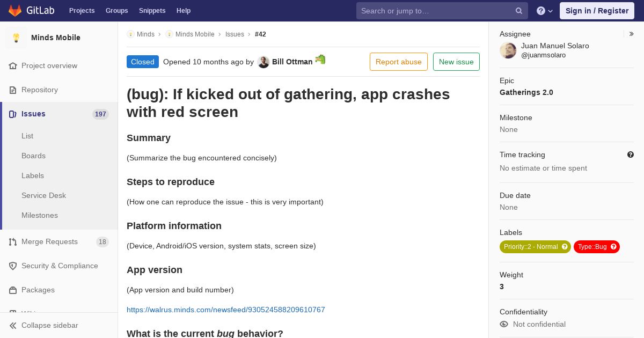Screen dimensions: 644x338
Task: Open Snippets in the top navigation
Action: point(152,11)
